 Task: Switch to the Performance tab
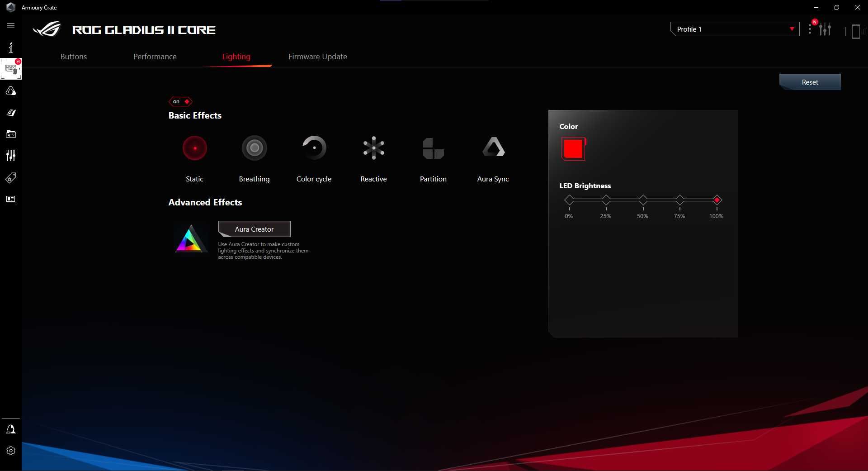click(155, 57)
